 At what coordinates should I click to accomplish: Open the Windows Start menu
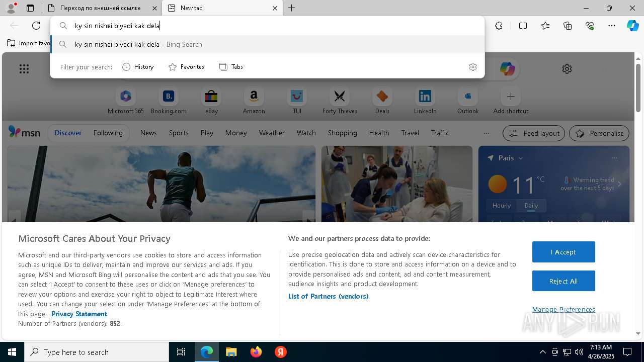pos(12,352)
